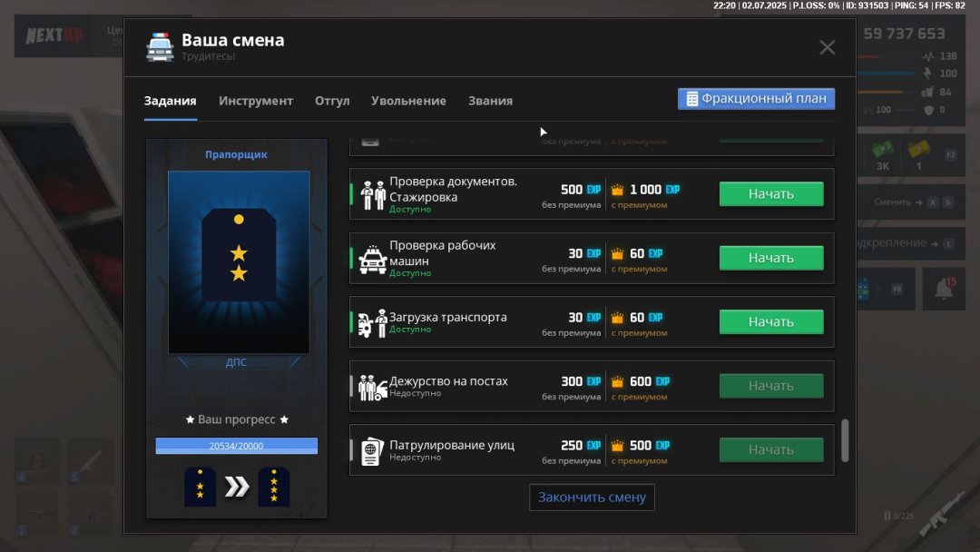980x552 pixels.
Task: Click Недоступно status under Патрулирование улиц
Action: coord(415,457)
